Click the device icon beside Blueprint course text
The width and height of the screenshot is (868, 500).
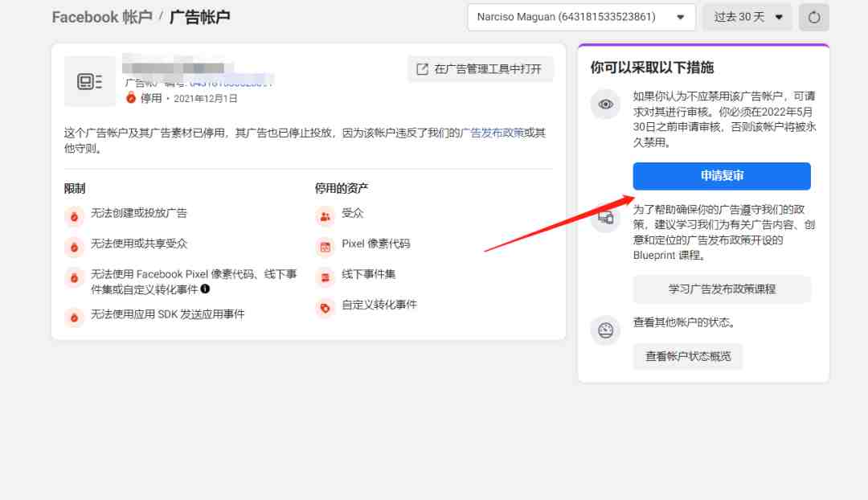tap(606, 218)
